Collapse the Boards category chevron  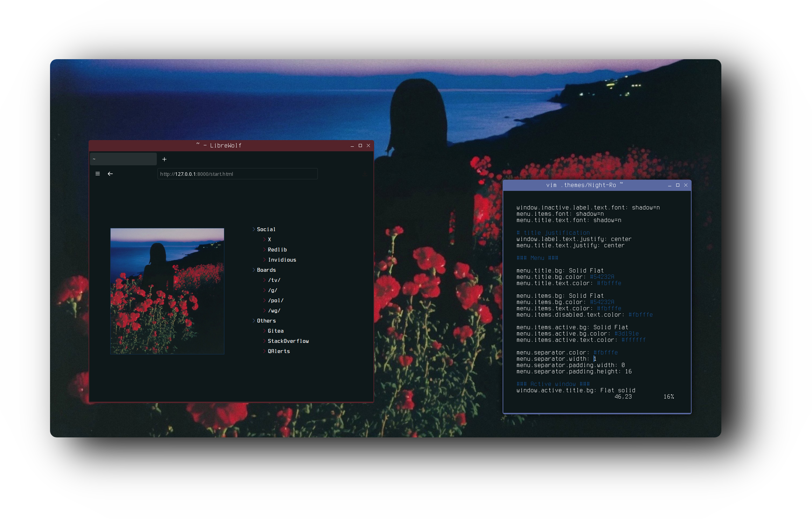pos(254,270)
